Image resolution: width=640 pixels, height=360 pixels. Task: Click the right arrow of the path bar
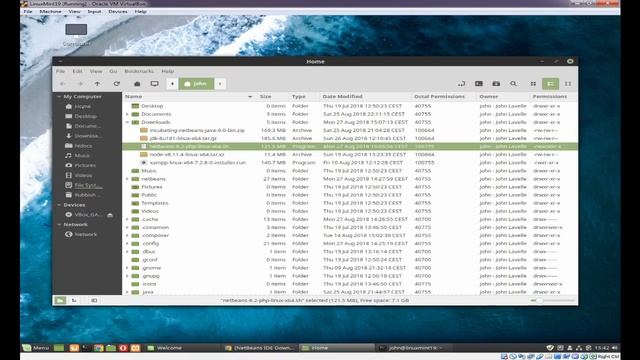click(220, 84)
